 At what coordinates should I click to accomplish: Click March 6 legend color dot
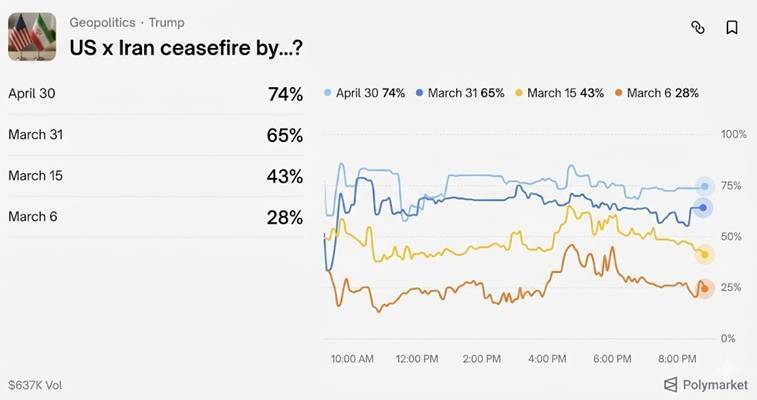pyautogui.click(x=620, y=93)
